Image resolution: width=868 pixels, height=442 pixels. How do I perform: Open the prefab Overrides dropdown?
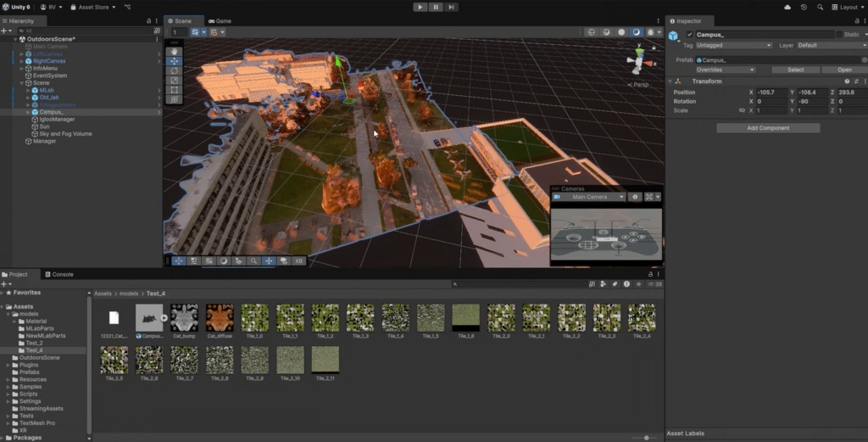[x=726, y=70]
